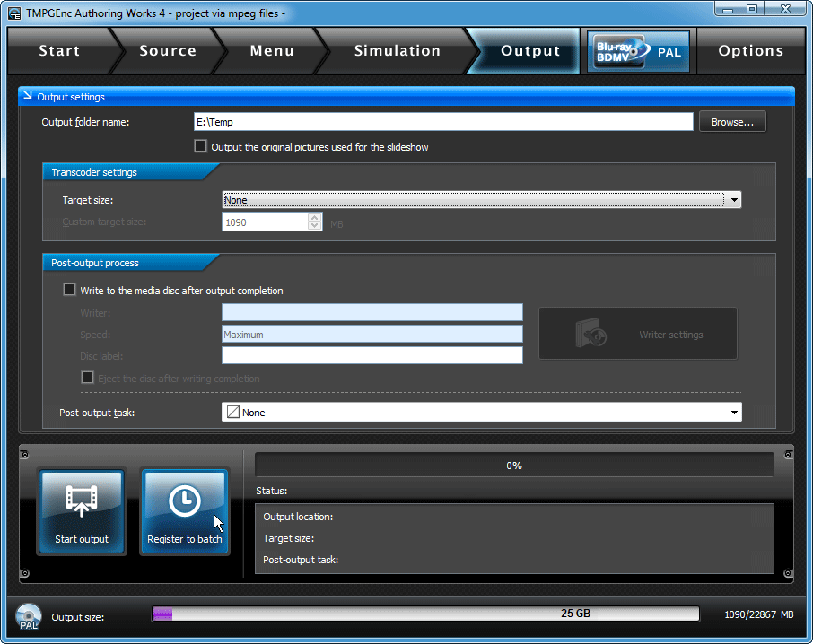
Task: Go to the Start stage tab
Action: coord(59,51)
